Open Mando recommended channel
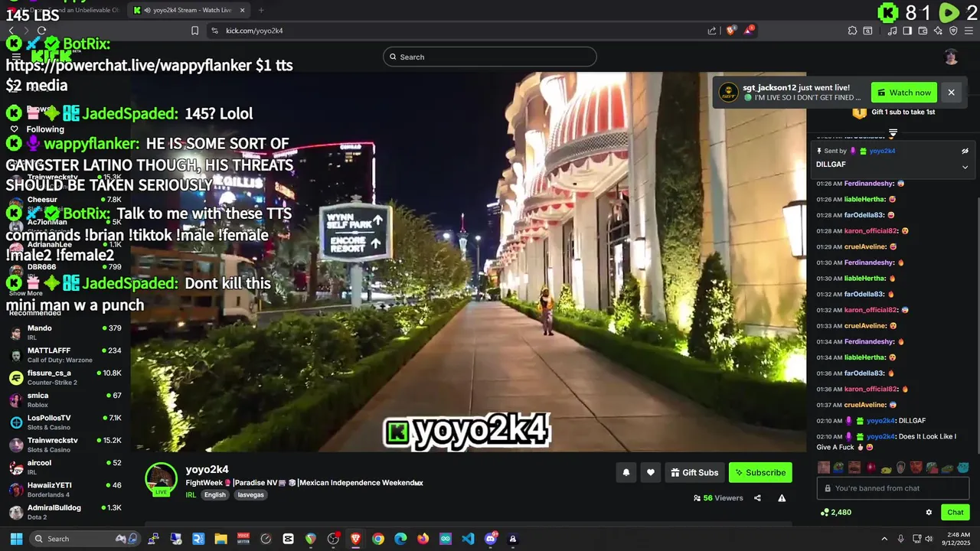Viewport: 980px width, 551px height. tap(65, 333)
